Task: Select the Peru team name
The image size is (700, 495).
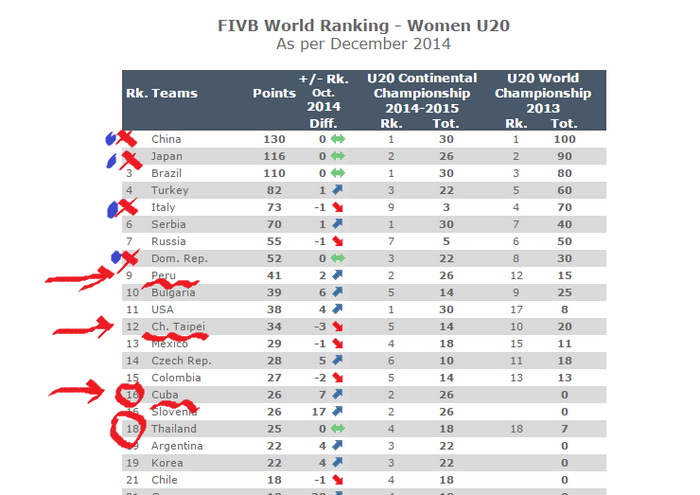Action: click(x=163, y=275)
